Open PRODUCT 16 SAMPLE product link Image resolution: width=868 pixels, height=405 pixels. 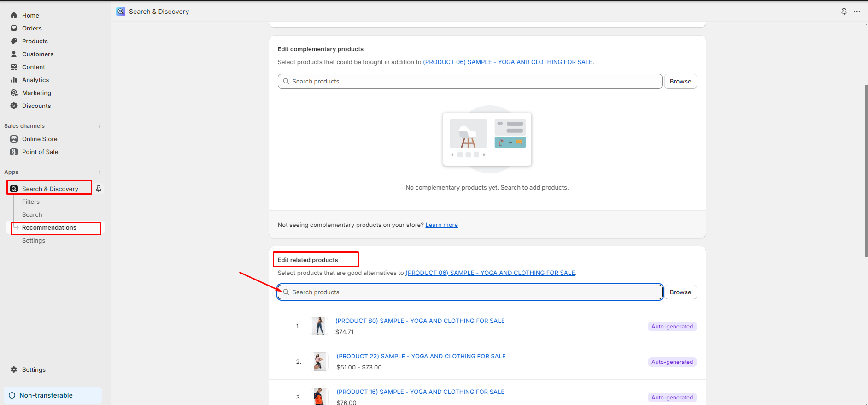tap(420, 392)
